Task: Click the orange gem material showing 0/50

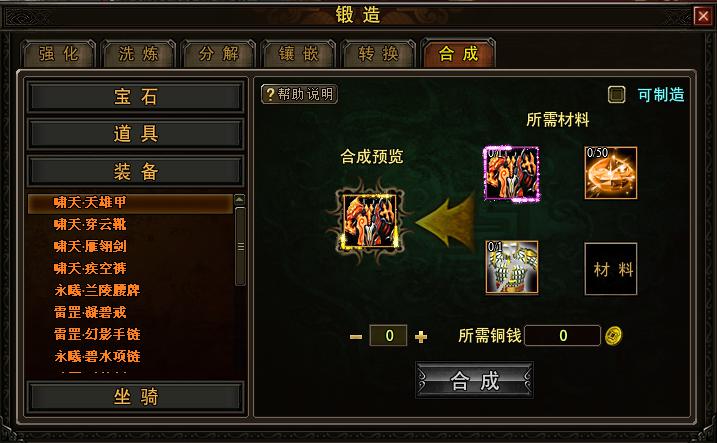Action: [x=610, y=173]
